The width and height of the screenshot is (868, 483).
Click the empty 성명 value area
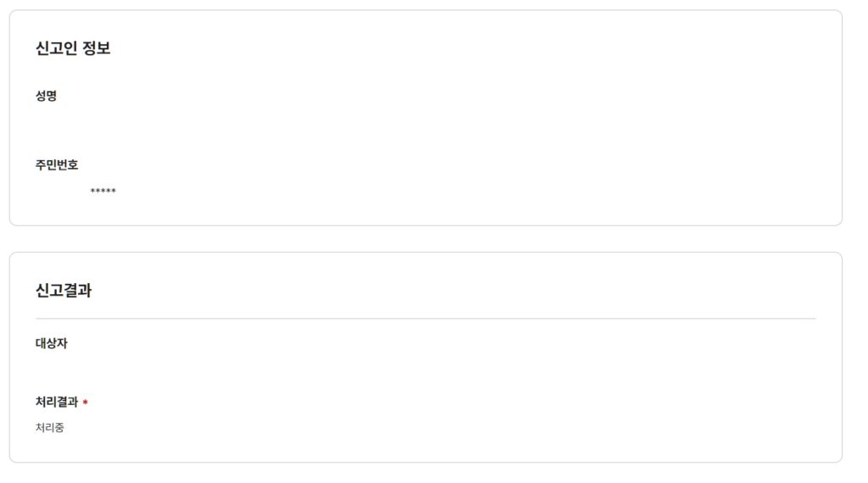pos(426,122)
